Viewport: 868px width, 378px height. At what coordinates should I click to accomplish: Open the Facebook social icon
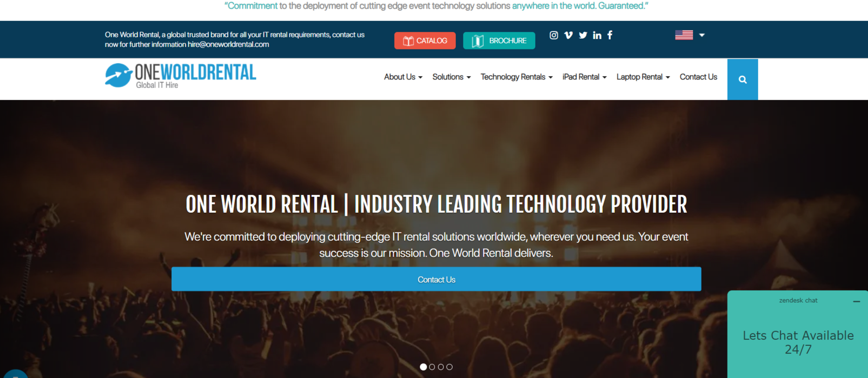point(610,35)
